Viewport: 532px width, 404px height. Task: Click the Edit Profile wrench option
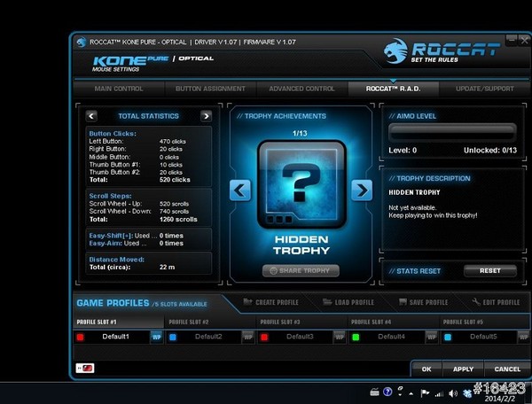[x=500, y=302]
